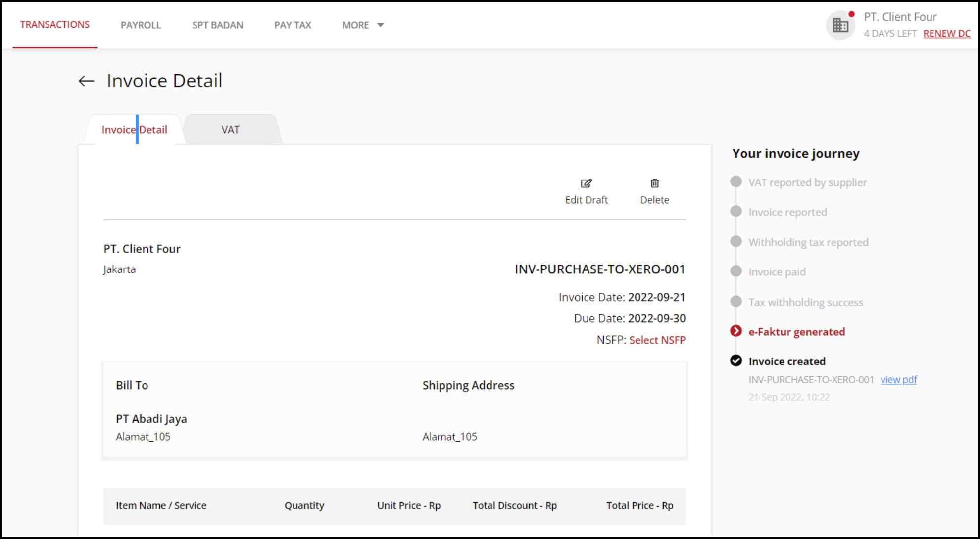Open the view pdf link
980x539 pixels.
pyautogui.click(x=898, y=380)
